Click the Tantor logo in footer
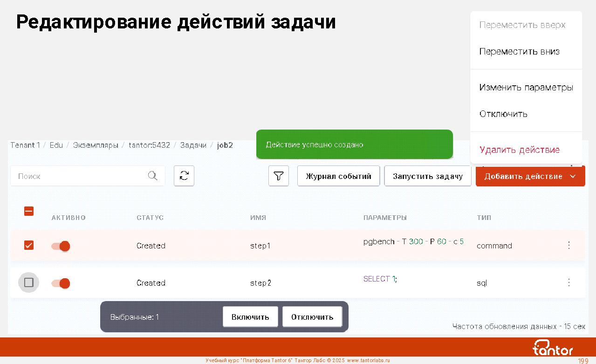This screenshot has width=596, height=364. pyautogui.click(x=553, y=348)
